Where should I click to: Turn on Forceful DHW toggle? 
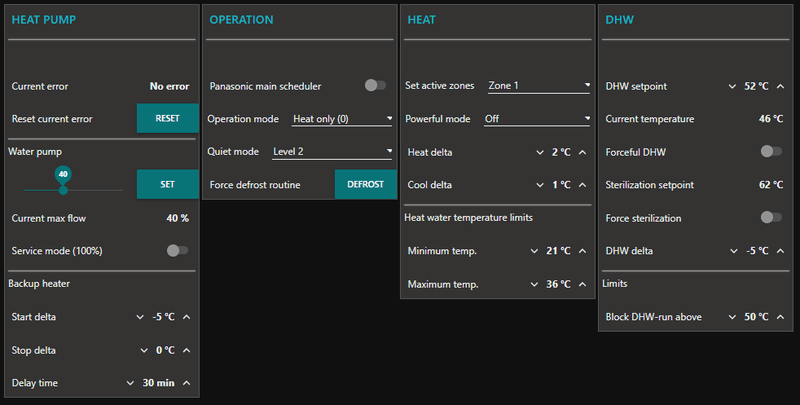tap(771, 151)
